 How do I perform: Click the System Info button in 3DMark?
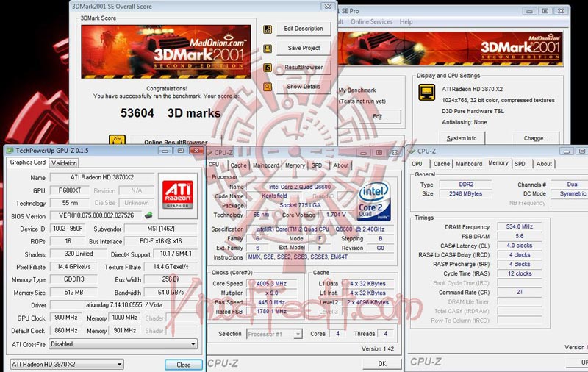click(x=462, y=138)
